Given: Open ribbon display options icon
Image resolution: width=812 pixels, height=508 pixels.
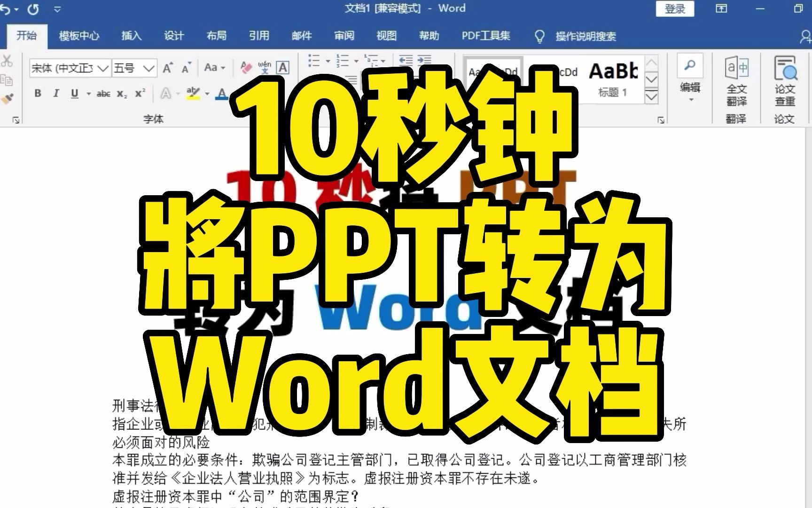Looking at the screenshot, I should 721,8.
